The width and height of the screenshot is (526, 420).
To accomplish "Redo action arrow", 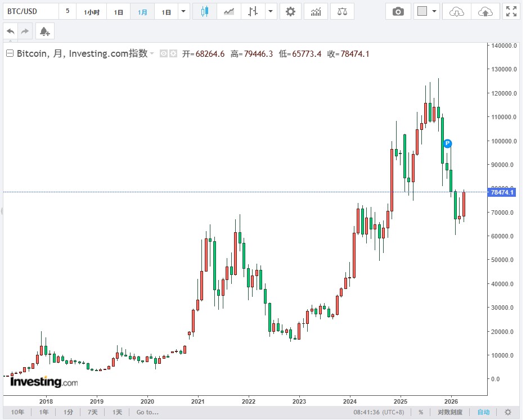I will tap(25, 31).
